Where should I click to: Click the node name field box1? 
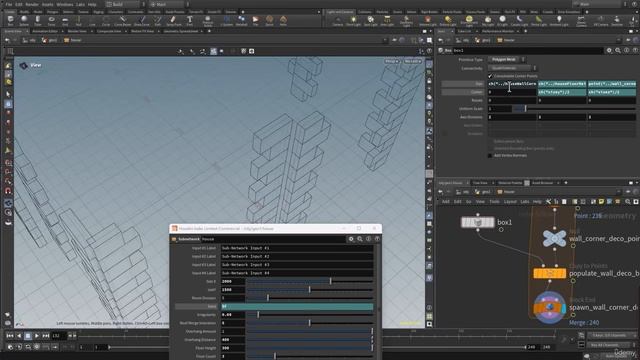pyautogui.click(x=527, y=50)
